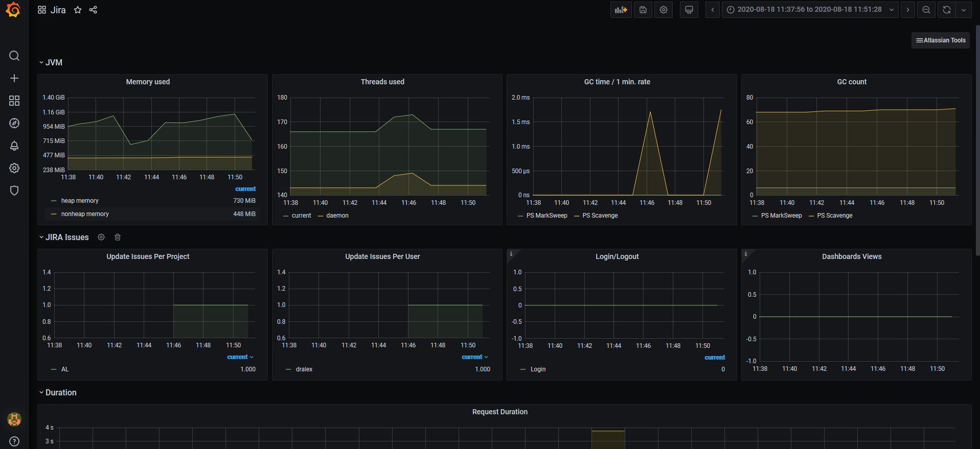Open Explore compass icon in sidebar
This screenshot has width=980, height=449.
[x=14, y=123]
